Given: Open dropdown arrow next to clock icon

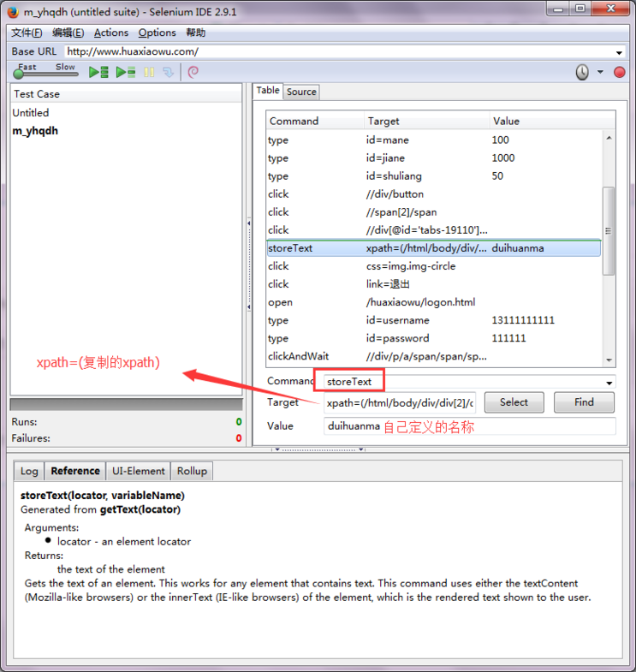Looking at the screenshot, I should (x=600, y=72).
